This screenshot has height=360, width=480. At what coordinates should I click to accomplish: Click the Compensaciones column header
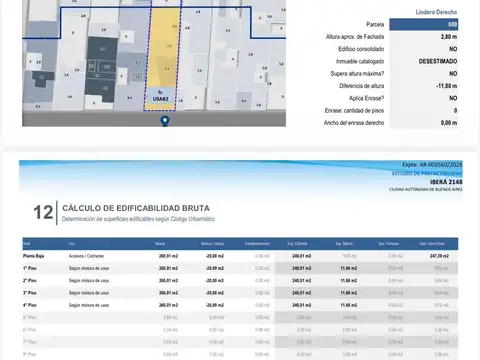[x=257, y=244]
